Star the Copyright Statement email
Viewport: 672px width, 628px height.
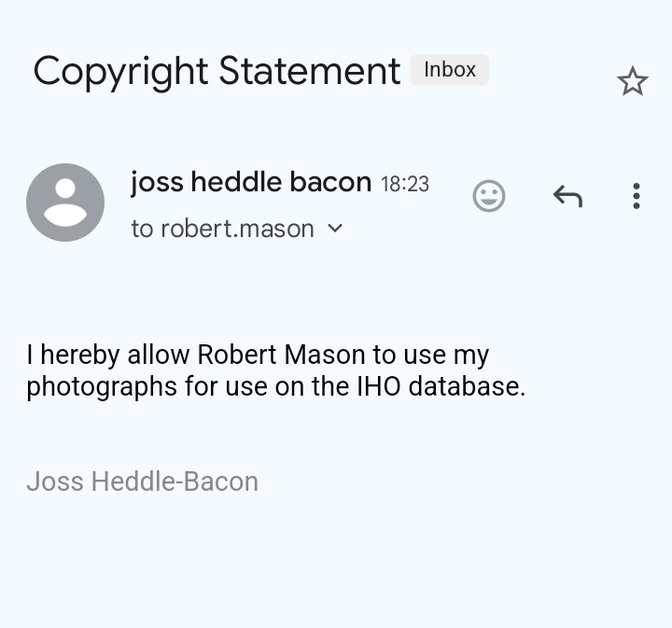(x=633, y=81)
